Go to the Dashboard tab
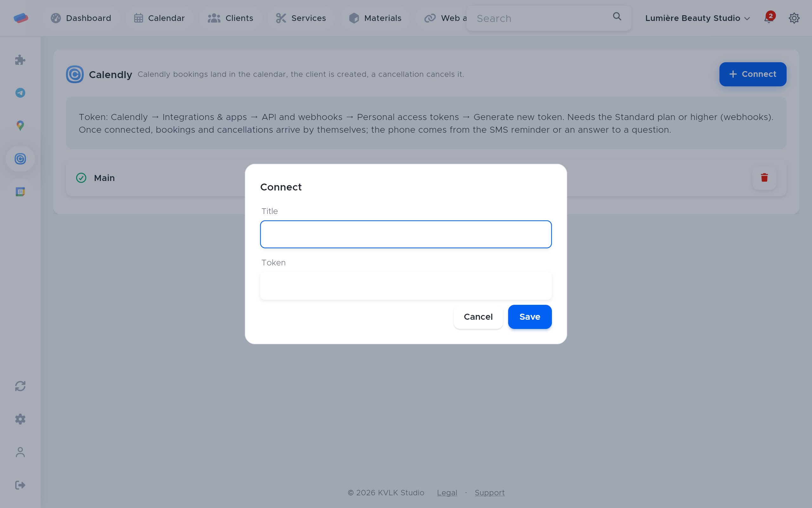Image resolution: width=812 pixels, height=508 pixels. 81,18
